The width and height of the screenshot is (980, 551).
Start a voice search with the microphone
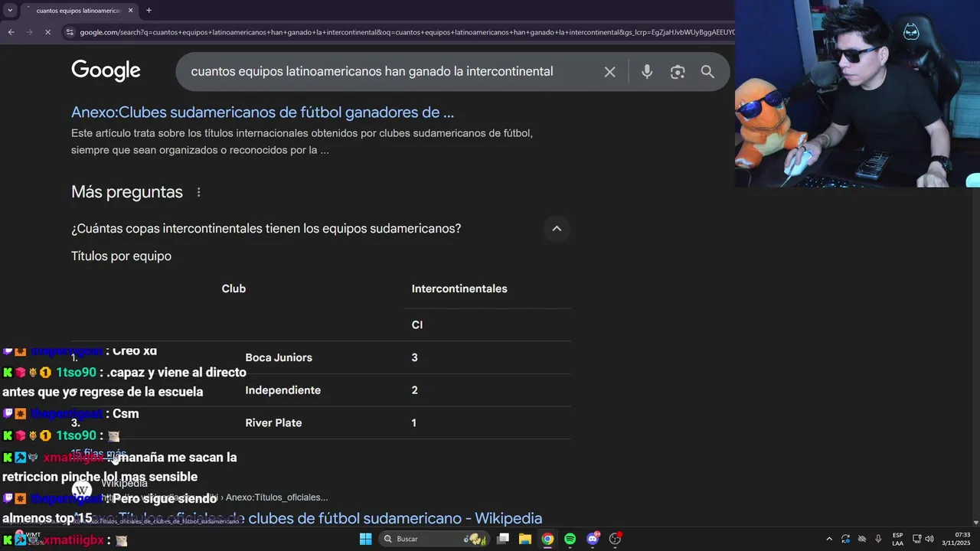647,72
